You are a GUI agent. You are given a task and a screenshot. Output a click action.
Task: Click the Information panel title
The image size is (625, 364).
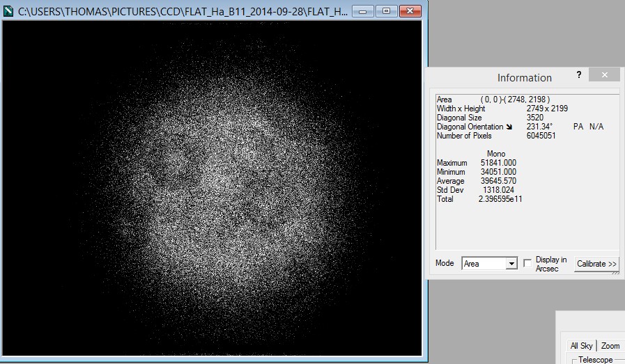click(524, 78)
